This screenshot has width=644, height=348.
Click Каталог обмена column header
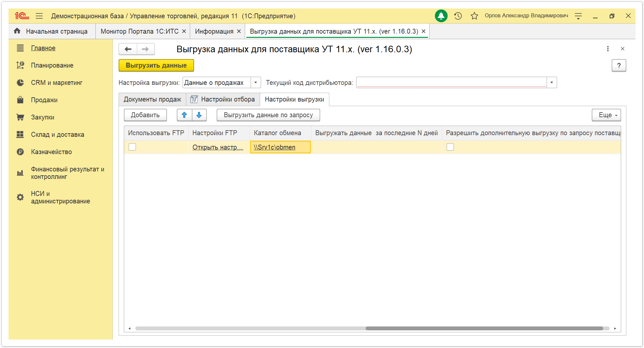point(280,133)
